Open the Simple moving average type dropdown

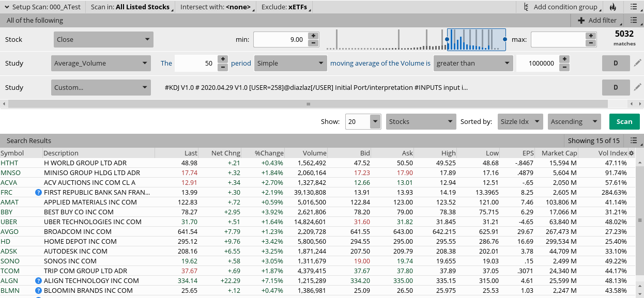click(290, 63)
